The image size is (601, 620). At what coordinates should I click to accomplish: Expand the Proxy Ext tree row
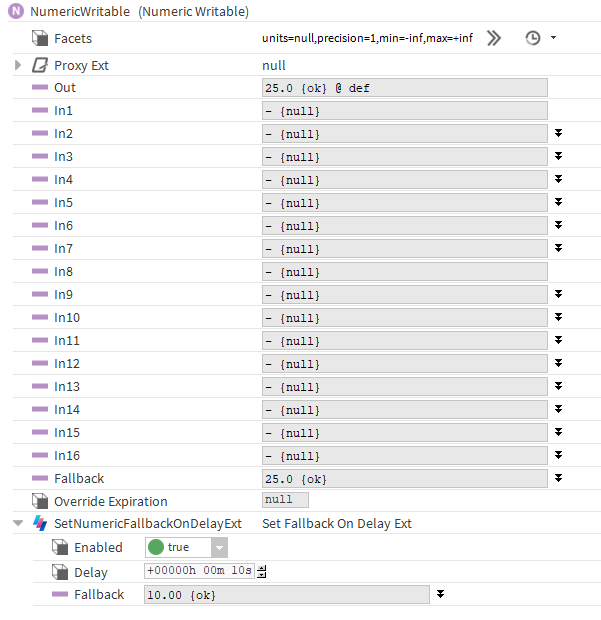pyautogui.click(x=18, y=65)
